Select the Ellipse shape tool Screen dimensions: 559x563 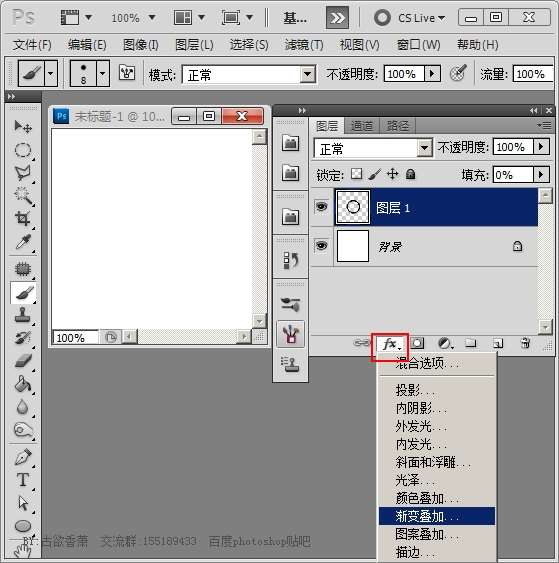point(23,526)
